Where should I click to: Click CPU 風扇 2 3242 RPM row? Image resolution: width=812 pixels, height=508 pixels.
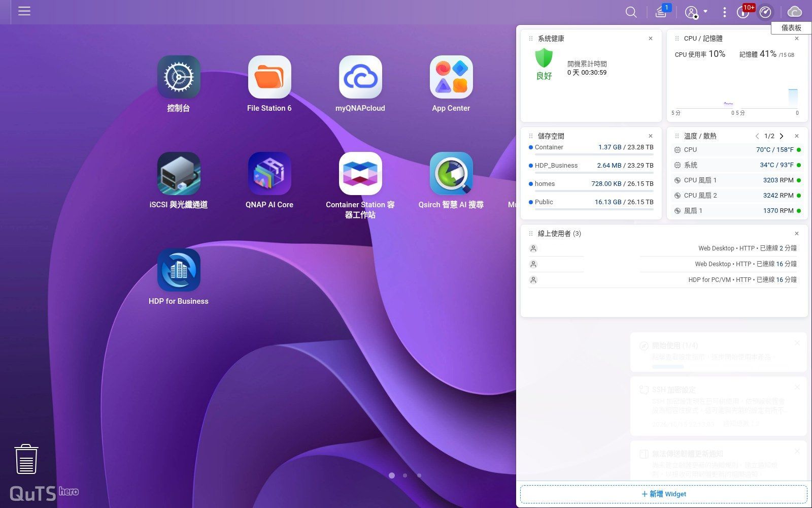pyautogui.click(x=737, y=196)
